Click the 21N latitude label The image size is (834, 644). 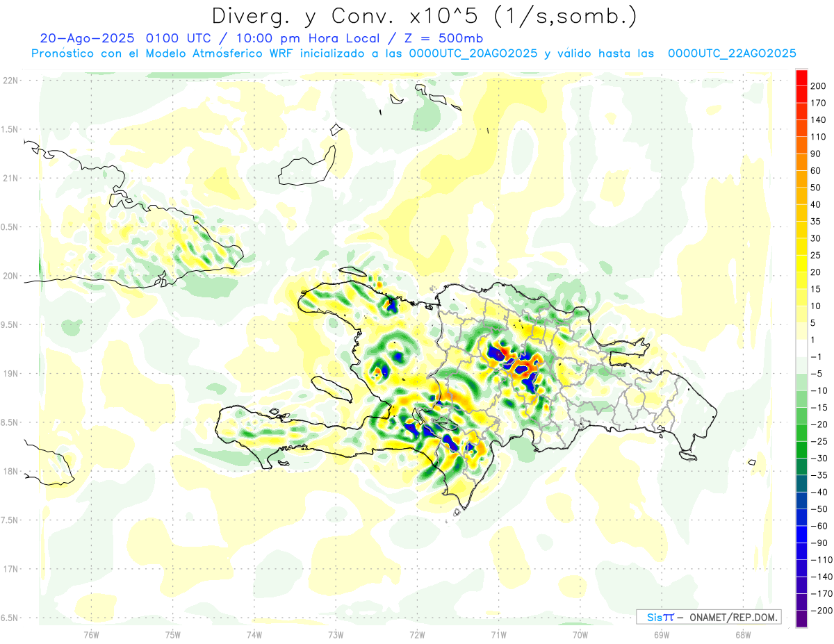pyautogui.click(x=10, y=178)
